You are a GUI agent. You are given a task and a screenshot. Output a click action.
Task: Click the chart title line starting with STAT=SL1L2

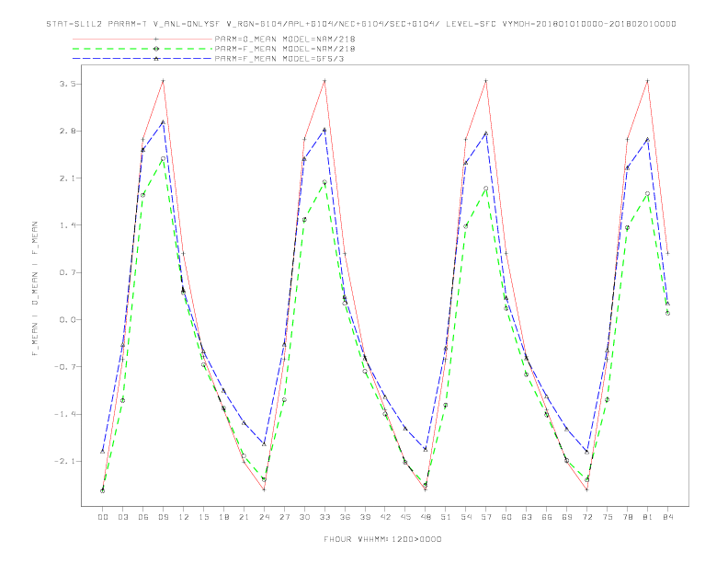coord(361,24)
